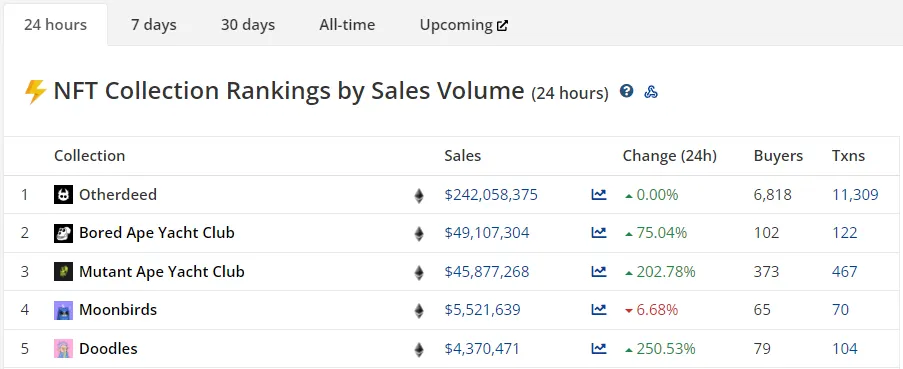The image size is (903, 369).
Task: Click the Moonbirds Ethereum blockchain icon
Action: click(419, 311)
